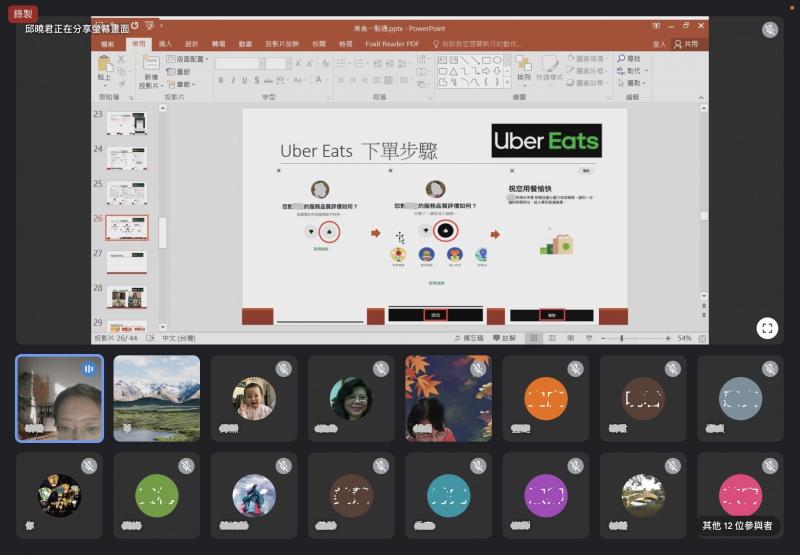This screenshot has height=555, width=800.
Task: Click the fit slide to window icon
Action: tap(702, 338)
